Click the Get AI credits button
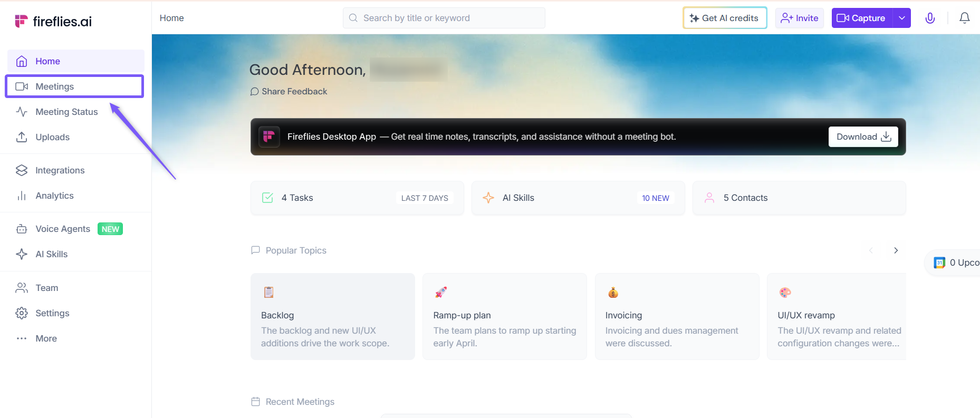 [725, 18]
